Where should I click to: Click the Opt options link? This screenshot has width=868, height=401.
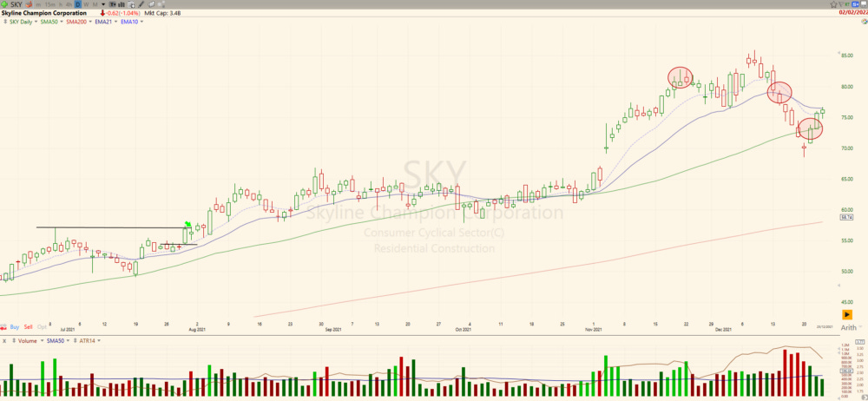coord(42,326)
